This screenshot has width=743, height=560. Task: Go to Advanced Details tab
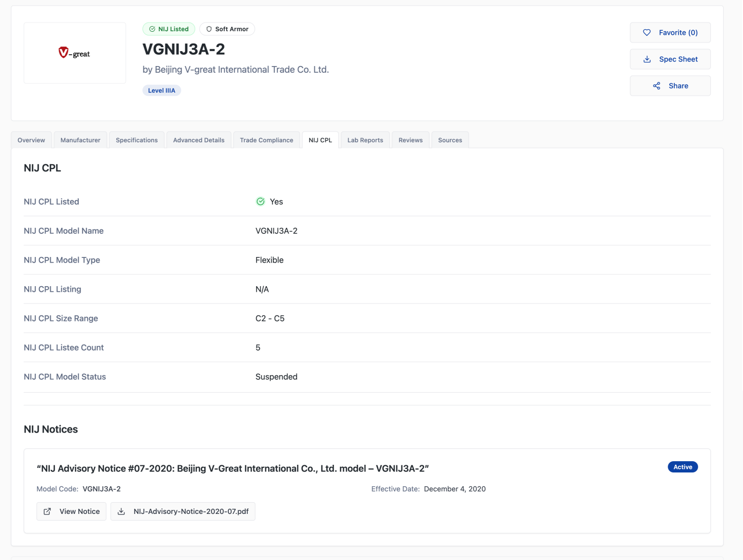(199, 140)
